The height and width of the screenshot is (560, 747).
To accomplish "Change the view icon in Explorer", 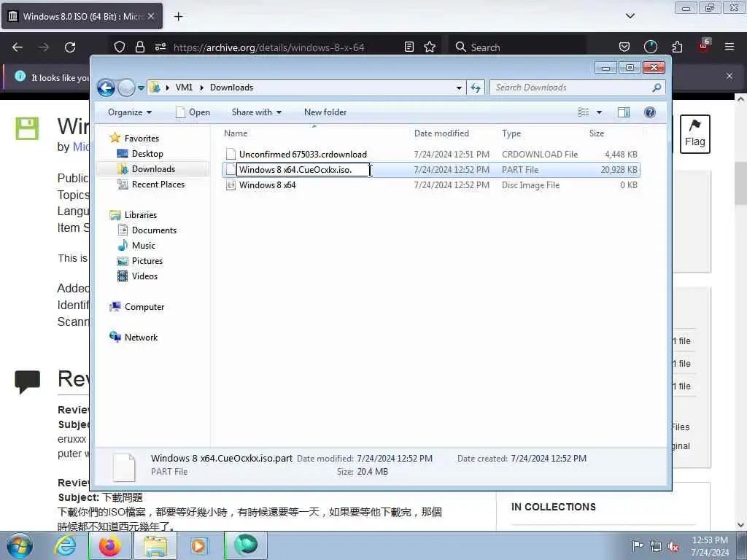I will (x=583, y=112).
